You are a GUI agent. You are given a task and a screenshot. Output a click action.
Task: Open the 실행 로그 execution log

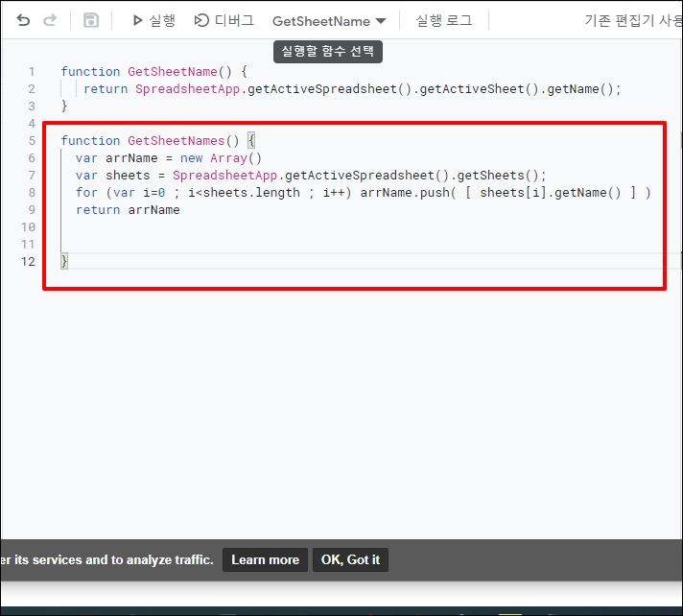(x=444, y=20)
